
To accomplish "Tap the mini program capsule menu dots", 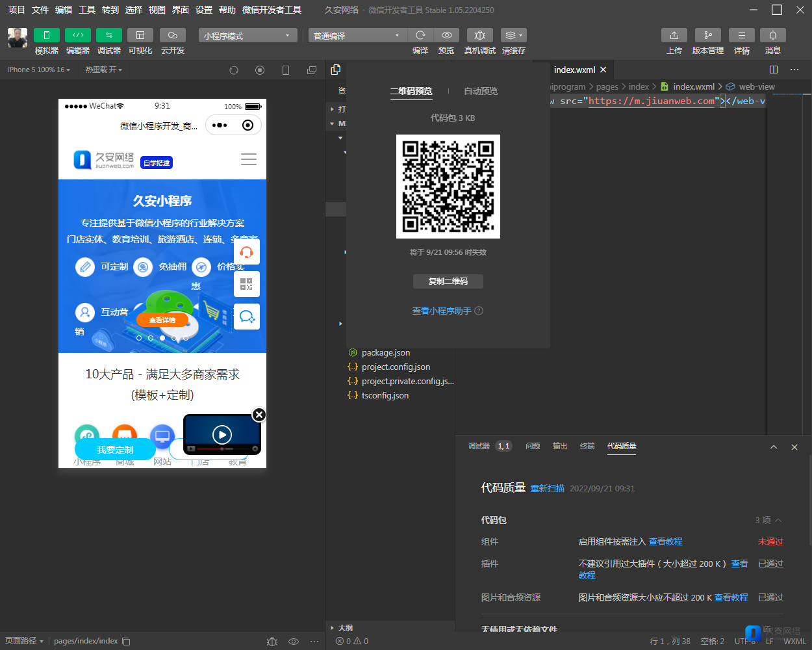I will click(220, 125).
